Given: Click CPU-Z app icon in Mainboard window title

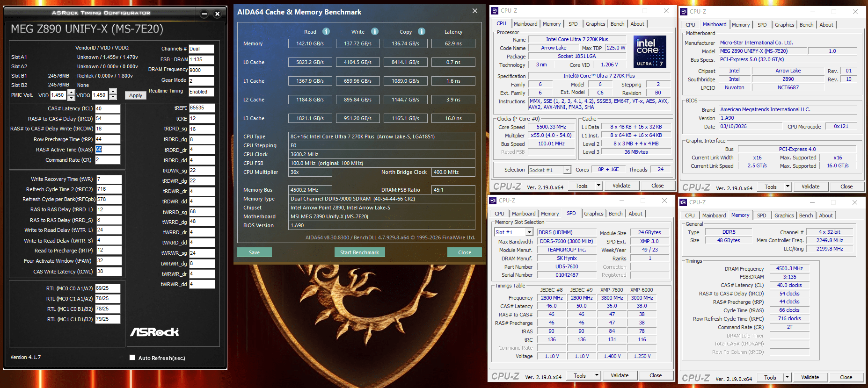Looking at the screenshot, I should pyautogui.click(x=684, y=12).
